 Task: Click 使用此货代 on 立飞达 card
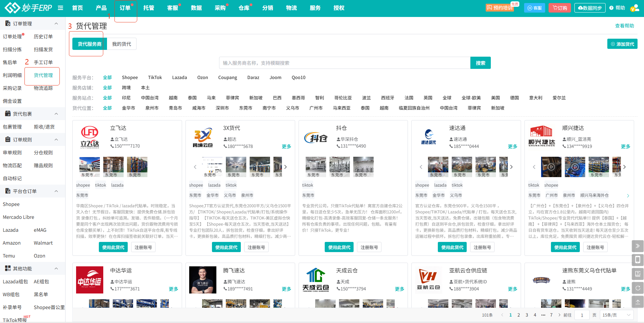113,247
